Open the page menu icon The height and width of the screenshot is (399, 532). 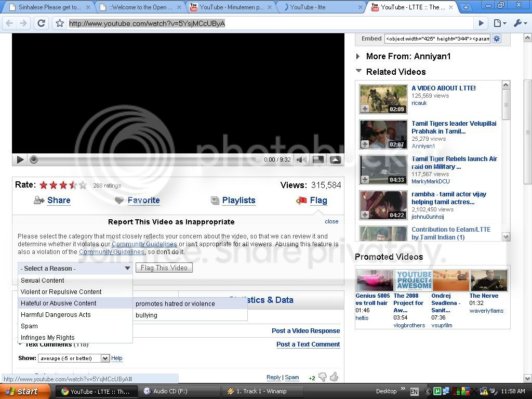pos(500,23)
